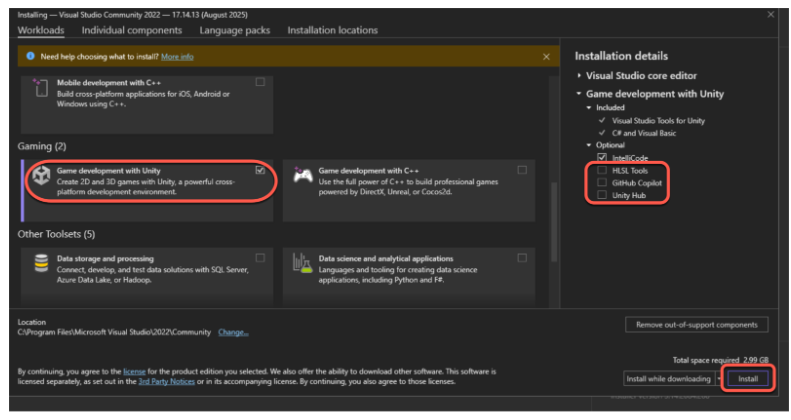Check the Unity Hub optional component
This screenshot has width=791, height=420.
pos(601,195)
